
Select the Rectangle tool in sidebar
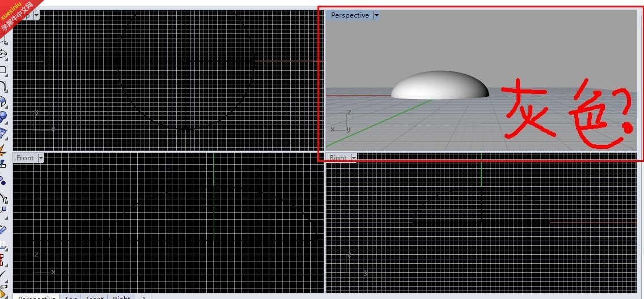click(x=3, y=70)
